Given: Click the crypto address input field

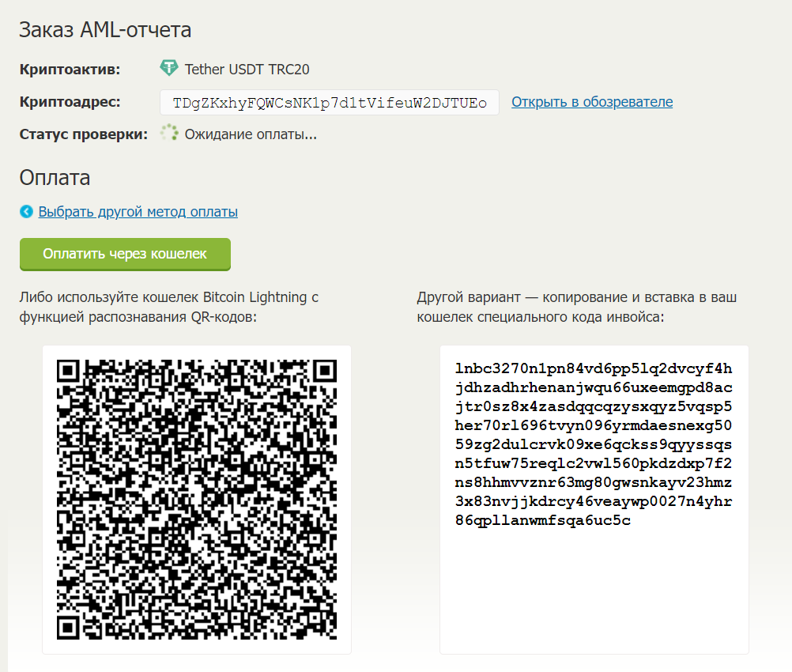Looking at the screenshot, I should pyautogui.click(x=330, y=103).
